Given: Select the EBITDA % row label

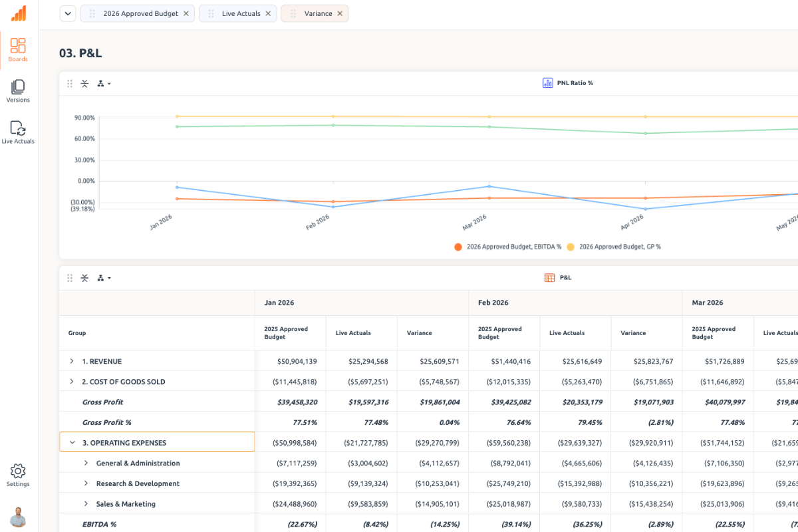Looking at the screenshot, I should click(x=99, y=524).
